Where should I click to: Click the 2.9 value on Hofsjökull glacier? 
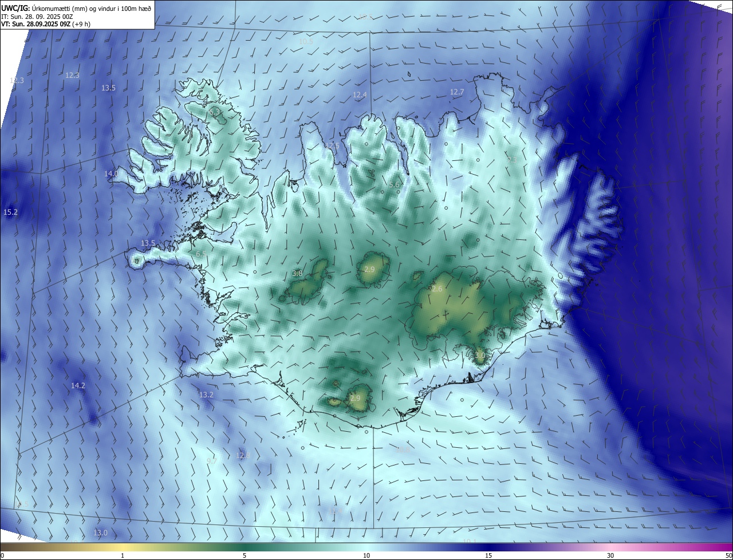pyautogui.click(x=369, y=269)
